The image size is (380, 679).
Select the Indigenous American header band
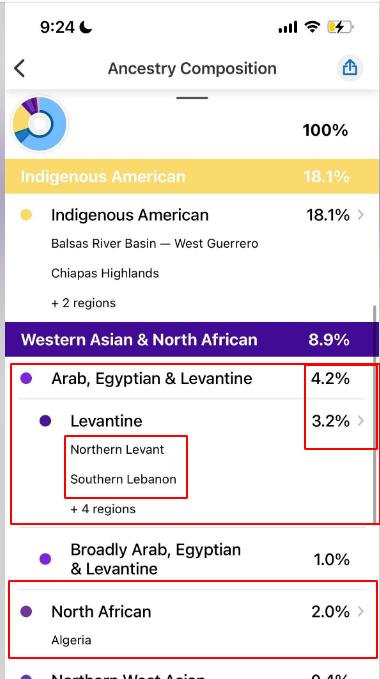(x=190, y=176)
